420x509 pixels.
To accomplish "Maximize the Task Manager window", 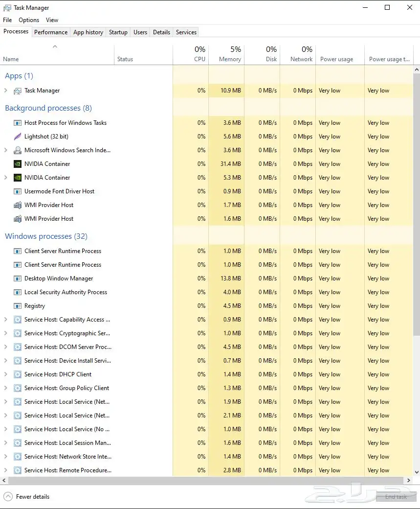I will tap(387, 7).
